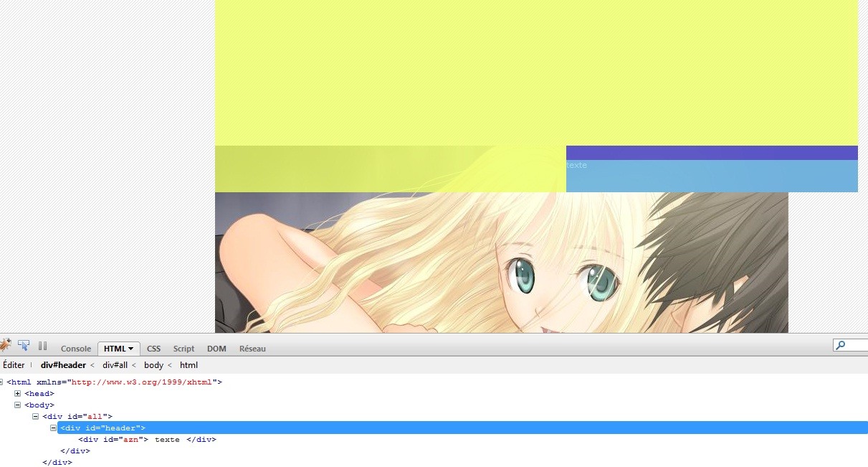Select the div id="all" line
The width and height of the screenshot is (868, 467).
[x=77, y=417]
